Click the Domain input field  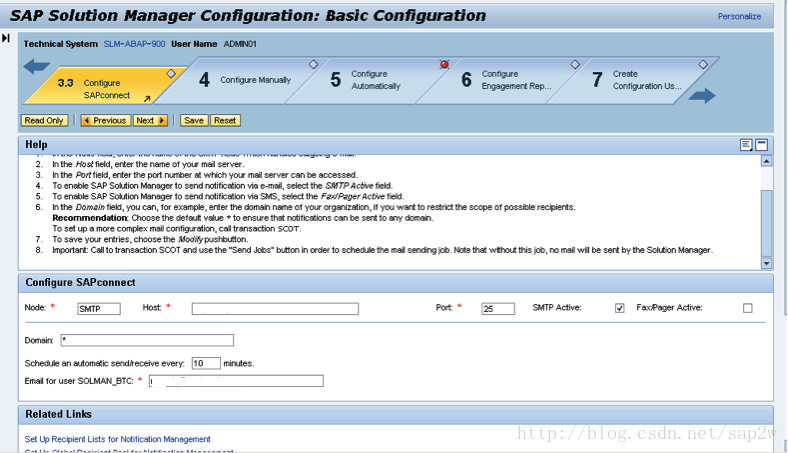(x=147, y=340)
